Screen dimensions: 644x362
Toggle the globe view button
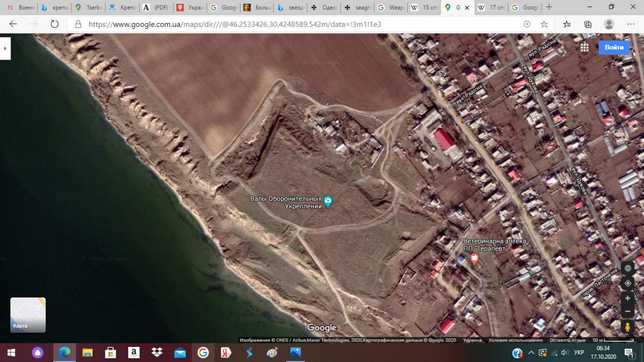(627, 269)
